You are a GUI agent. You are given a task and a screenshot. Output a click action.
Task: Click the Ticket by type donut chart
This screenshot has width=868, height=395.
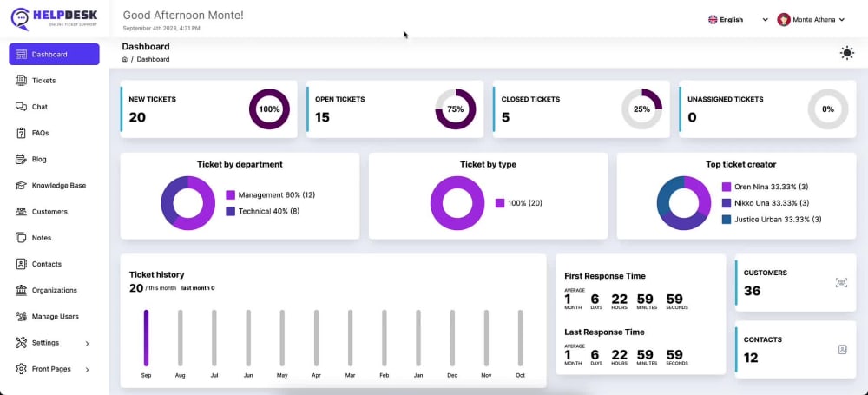457,203
